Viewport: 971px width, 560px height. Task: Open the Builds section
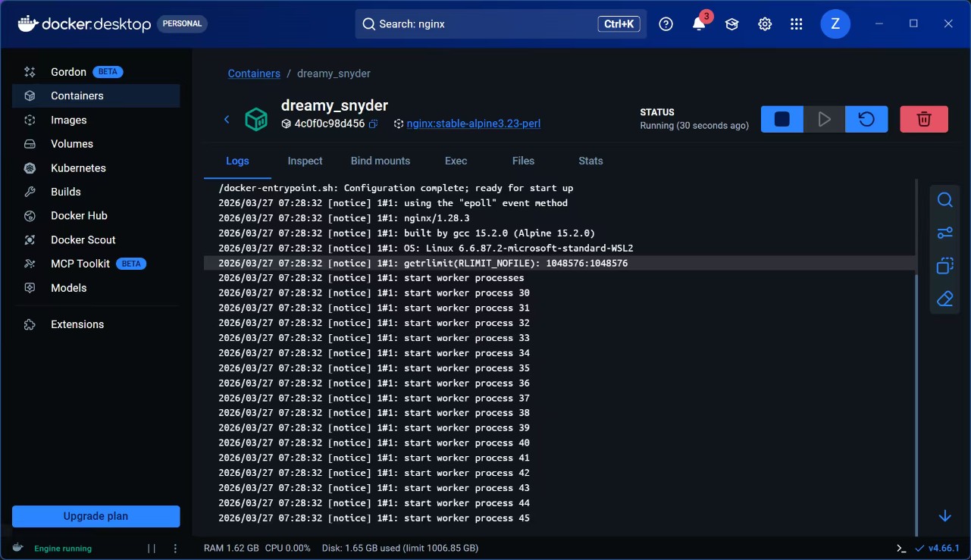click(96, 192)
